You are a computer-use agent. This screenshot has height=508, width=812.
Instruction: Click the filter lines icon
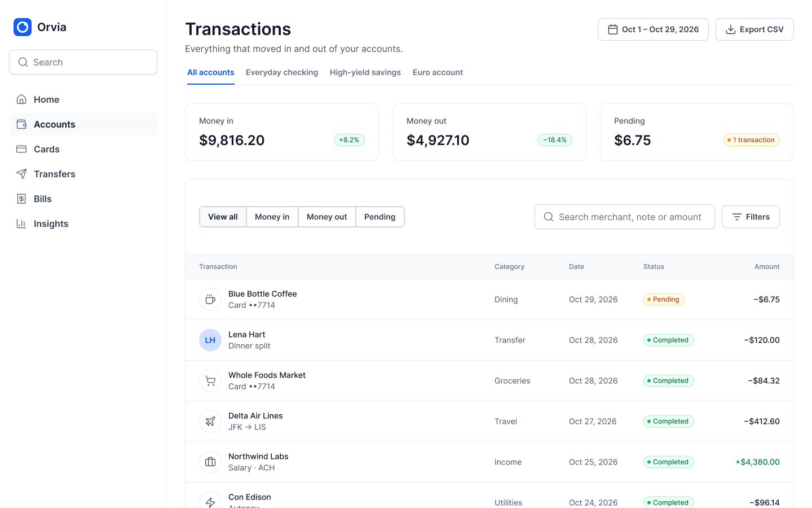(737, 217)
